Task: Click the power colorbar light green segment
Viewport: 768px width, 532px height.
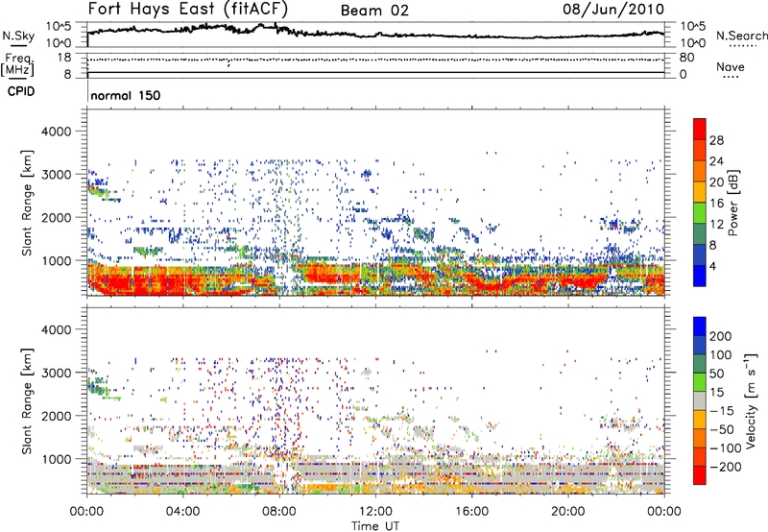Action: (x=700, y=212)
